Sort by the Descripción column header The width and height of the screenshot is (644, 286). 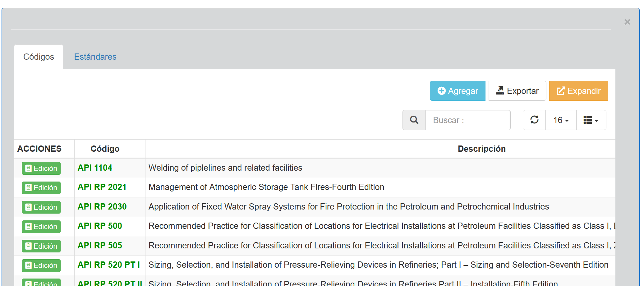[481, 149]
